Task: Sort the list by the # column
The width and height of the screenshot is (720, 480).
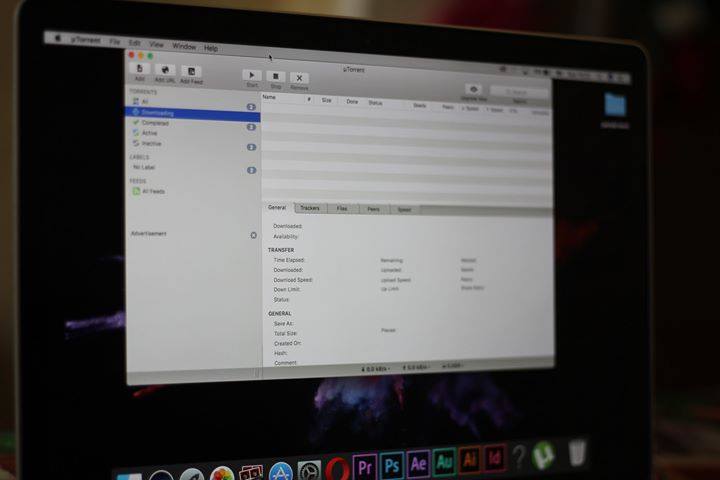Action: (x=309, y=99)
